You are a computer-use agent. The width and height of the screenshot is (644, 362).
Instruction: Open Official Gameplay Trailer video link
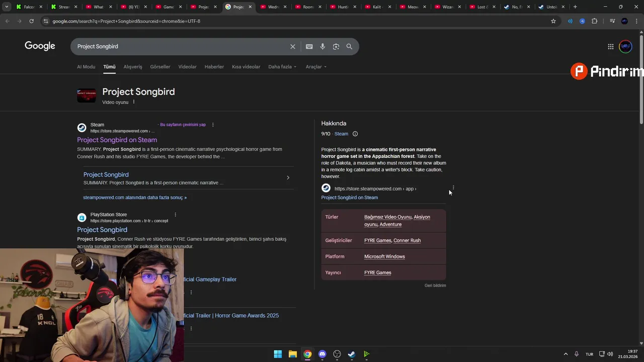click(210, 280)
